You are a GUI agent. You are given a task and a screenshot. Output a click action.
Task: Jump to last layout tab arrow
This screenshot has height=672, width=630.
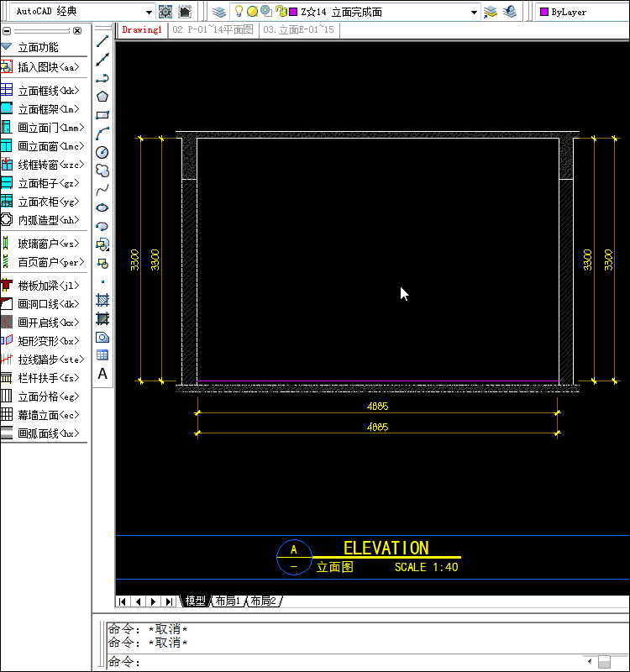click(x=170, y=601)
